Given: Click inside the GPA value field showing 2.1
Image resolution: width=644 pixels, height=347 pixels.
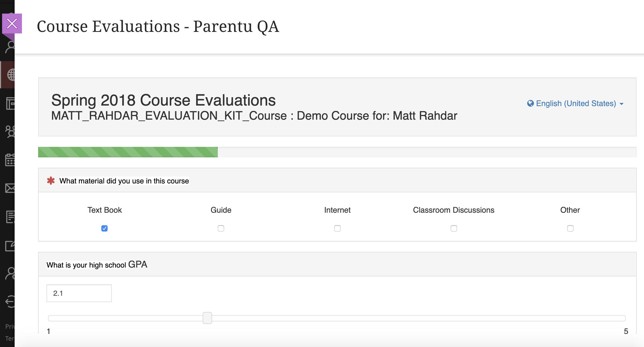Looking at the screenshot, I should point(79,293).
